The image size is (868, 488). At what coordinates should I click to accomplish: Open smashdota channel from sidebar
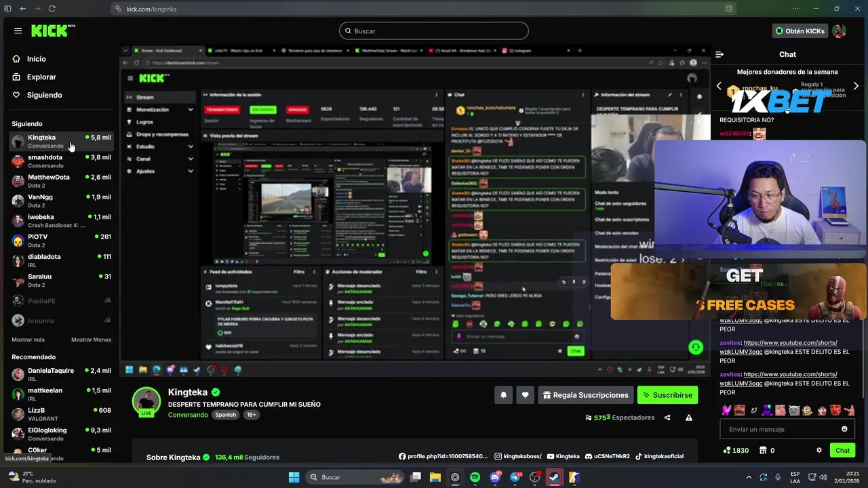pos(61,161)
